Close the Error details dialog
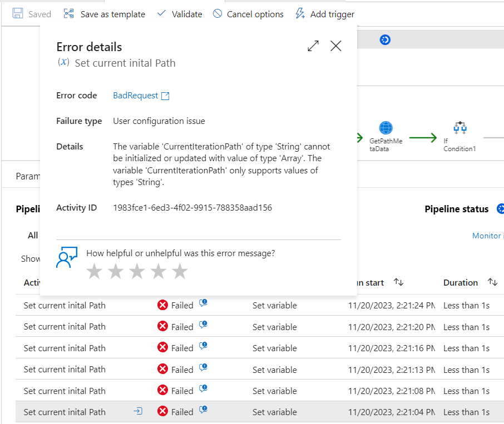The image size is (504, 424). 336,46
